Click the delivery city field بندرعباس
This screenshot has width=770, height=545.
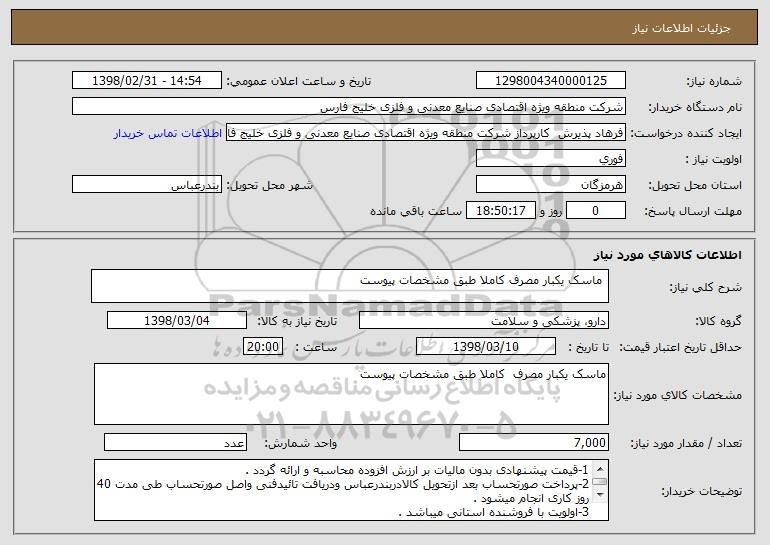pyautogui.click(x=147, y=185)
